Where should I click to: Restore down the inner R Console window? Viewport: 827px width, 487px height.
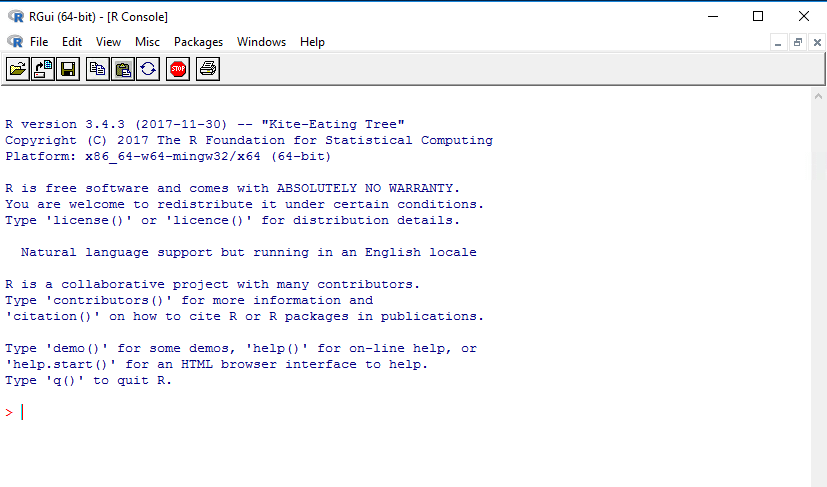click(x=798, y=42)
